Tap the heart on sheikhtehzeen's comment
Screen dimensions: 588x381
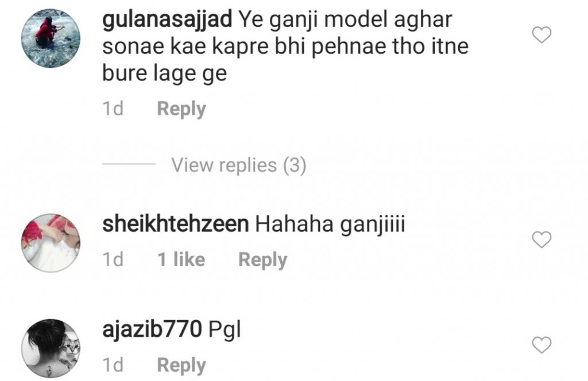541,240
